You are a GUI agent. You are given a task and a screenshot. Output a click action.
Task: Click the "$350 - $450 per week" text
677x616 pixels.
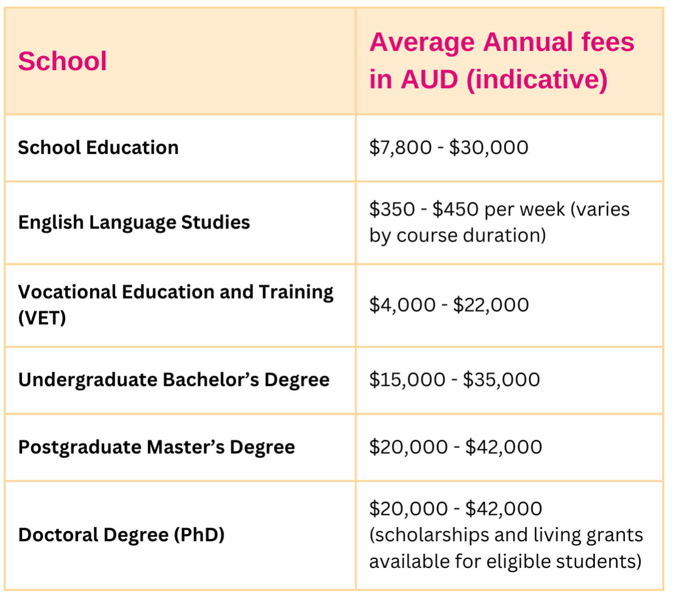(x=467, y=209)
